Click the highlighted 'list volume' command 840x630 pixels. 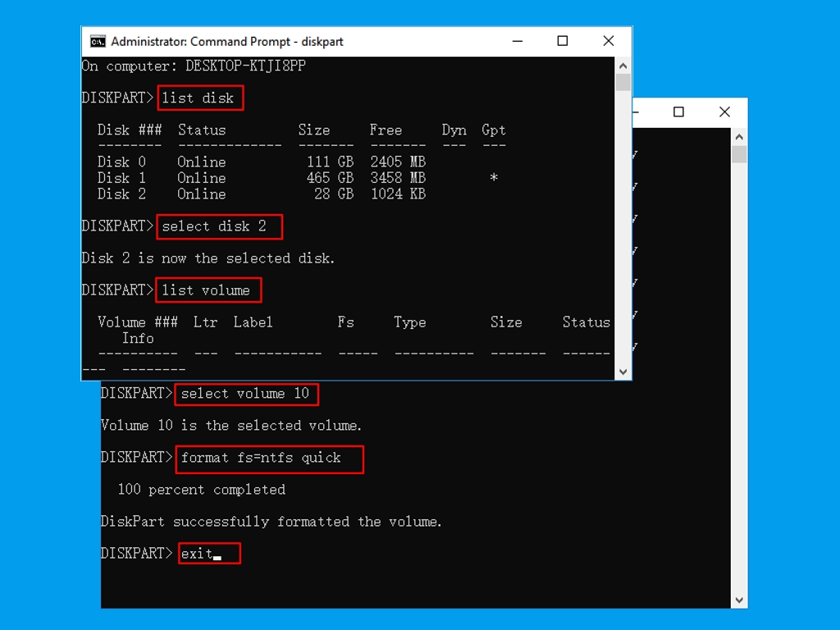(208, 290)
